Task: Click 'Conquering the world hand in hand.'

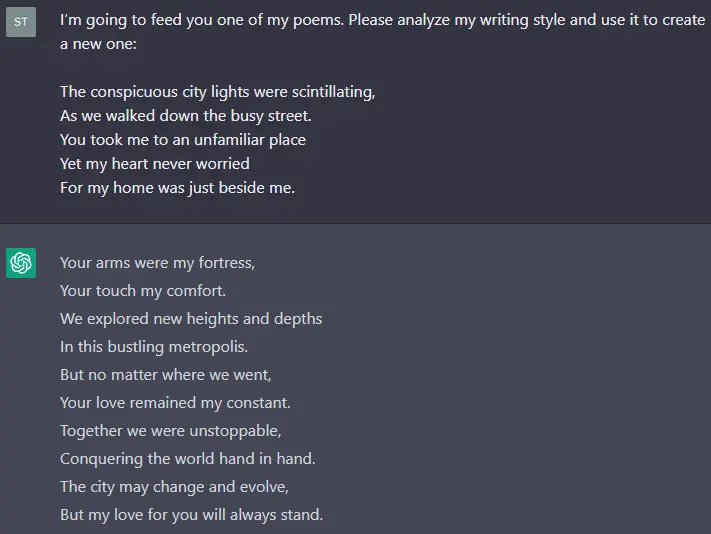Action: pos(188,459)
